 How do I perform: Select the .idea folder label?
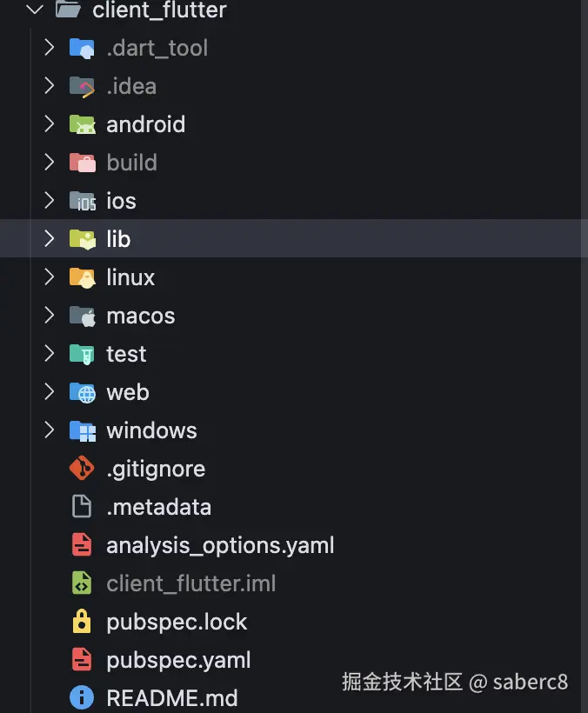tap(131, 86)
